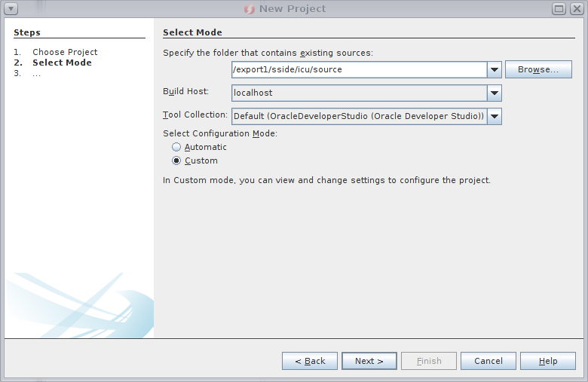
Task: Click the Browse button
Action: [538, 69]
